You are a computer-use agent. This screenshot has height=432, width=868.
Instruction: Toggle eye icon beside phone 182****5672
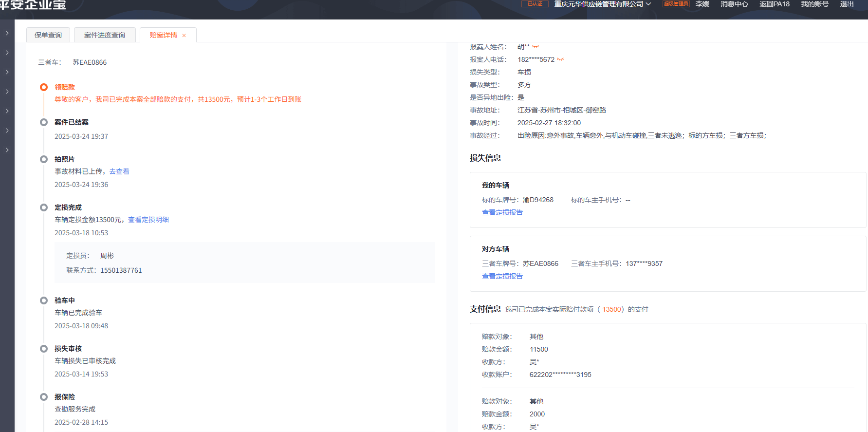(x=560, y=59)
